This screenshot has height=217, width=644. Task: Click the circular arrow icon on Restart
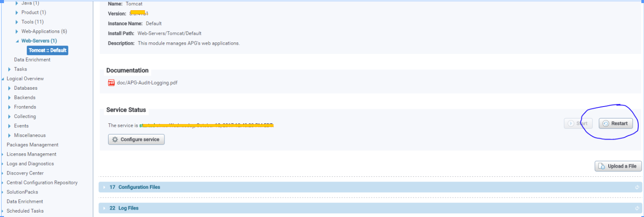[606, 123]
